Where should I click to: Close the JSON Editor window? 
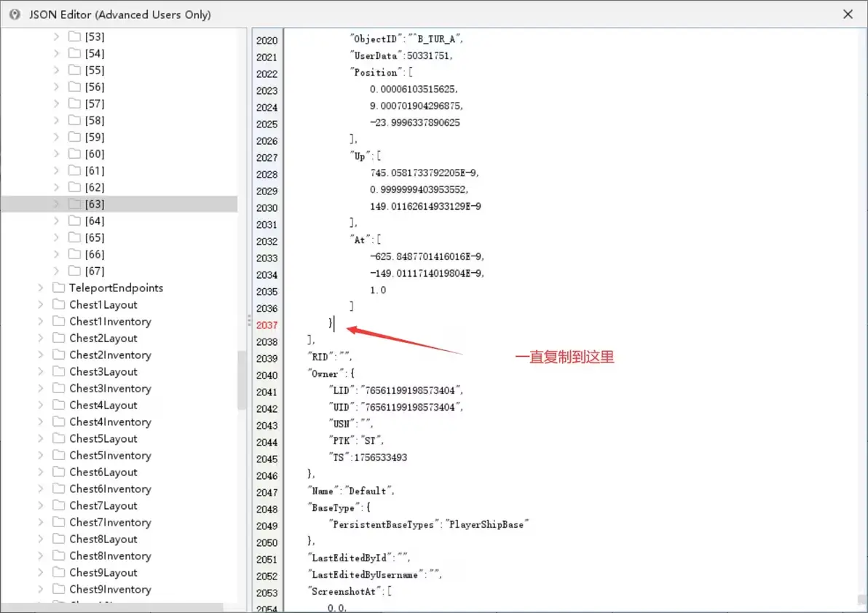click(848, 15)
